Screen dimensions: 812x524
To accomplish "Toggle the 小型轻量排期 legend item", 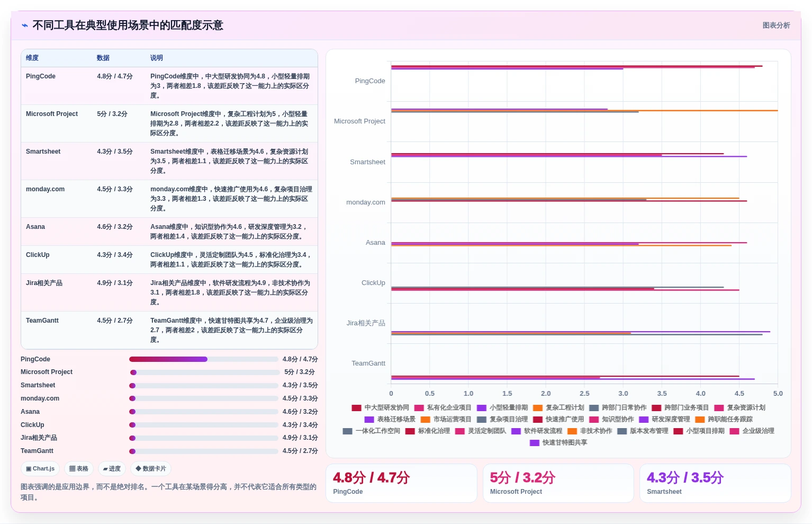I will point(502,408).
